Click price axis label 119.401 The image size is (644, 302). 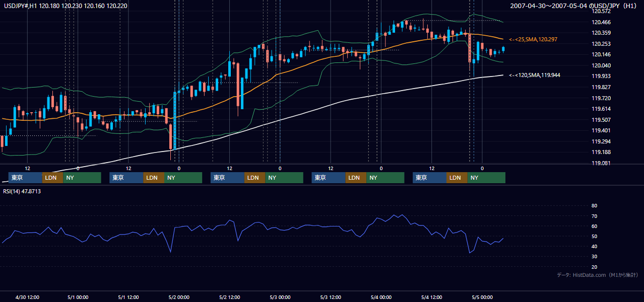[602, 131]
